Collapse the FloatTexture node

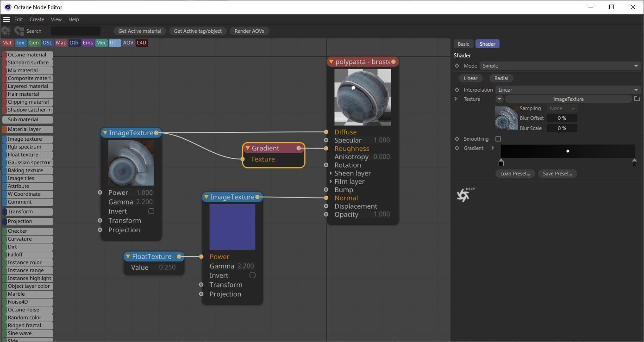pyautogui.click(x=128, y=256)
